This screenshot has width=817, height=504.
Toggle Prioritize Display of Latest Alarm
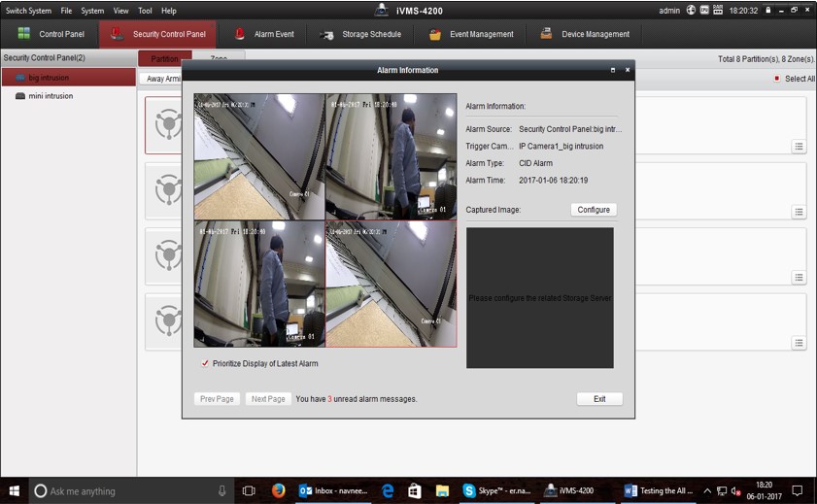tap(205, 363)
